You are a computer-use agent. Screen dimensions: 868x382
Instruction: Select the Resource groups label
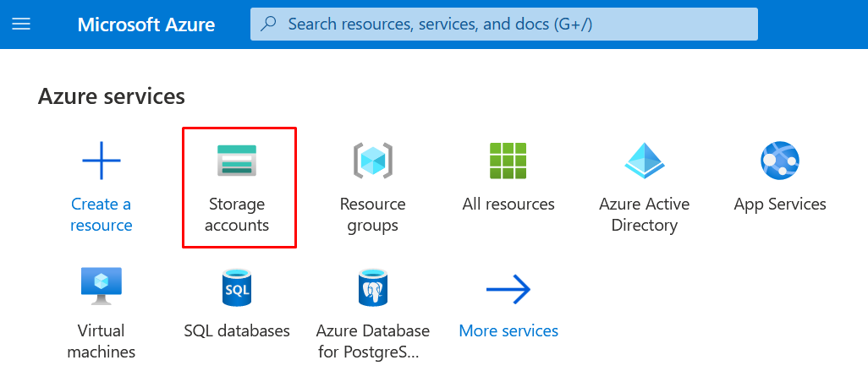[372, 215]
